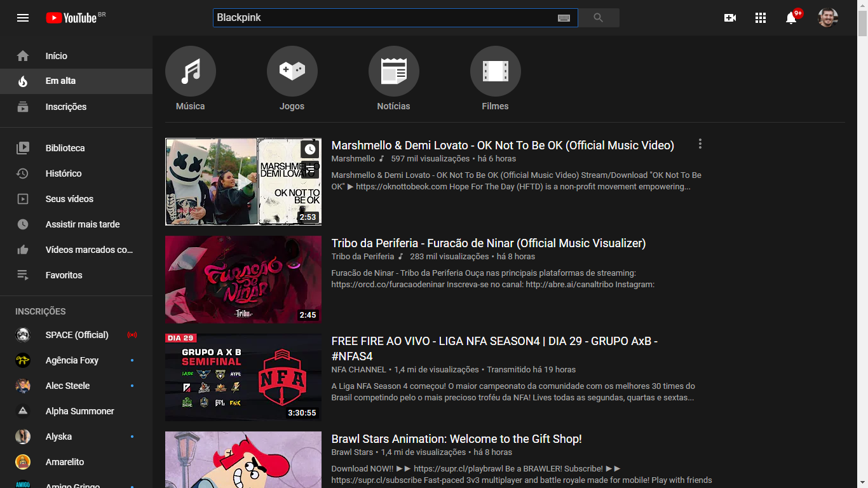868x488 pixels.
Task: Open the account avatar menu
Action: (827, 18)
